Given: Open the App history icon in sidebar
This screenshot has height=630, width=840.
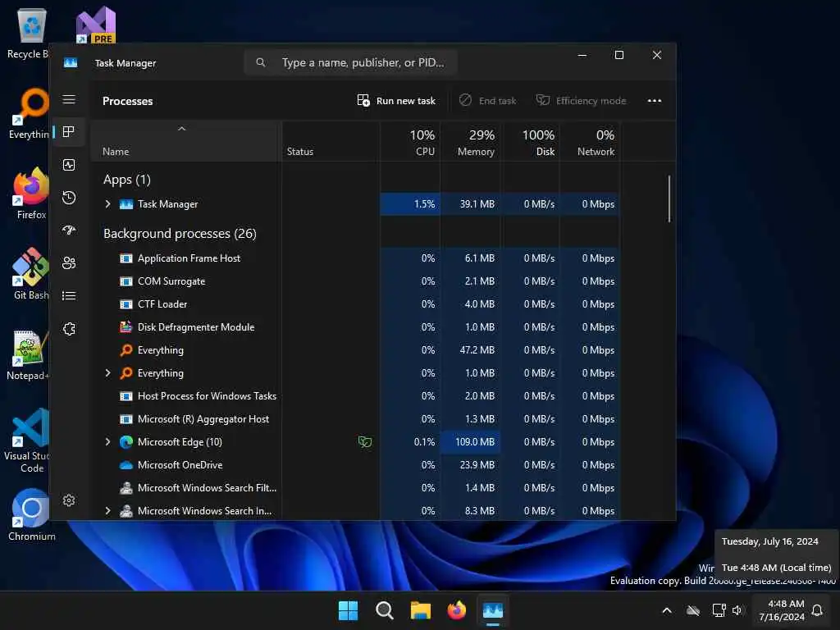Looking at the screenshot, I should [69, 198].
